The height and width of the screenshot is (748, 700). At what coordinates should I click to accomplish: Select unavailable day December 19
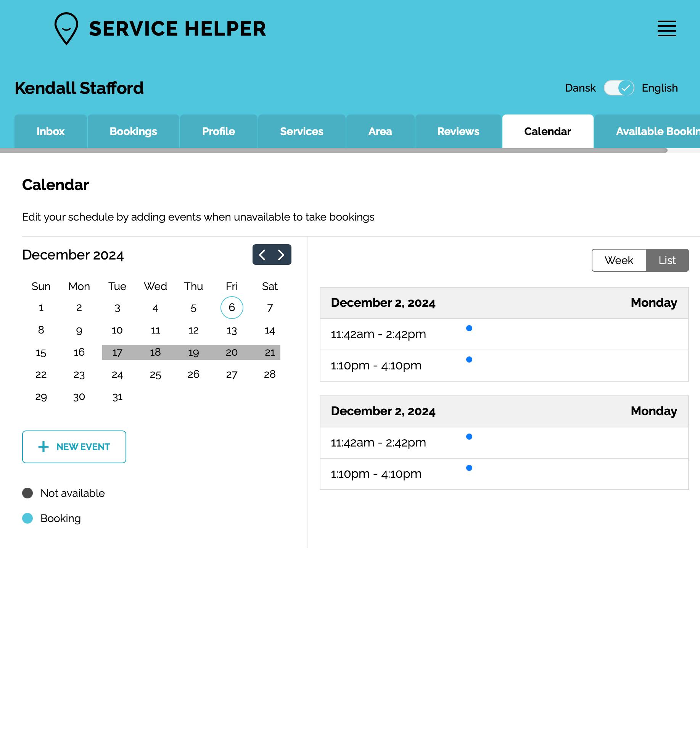pos(194,352)
